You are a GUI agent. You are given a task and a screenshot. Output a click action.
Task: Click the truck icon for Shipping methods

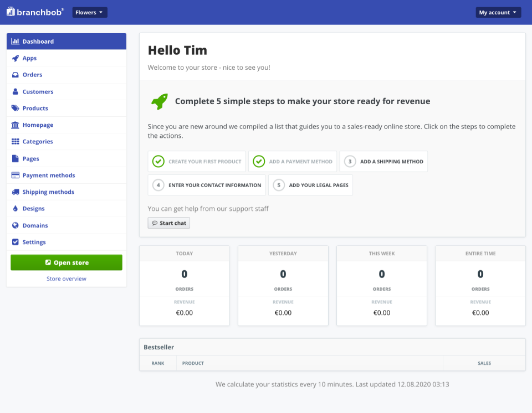(16, 192)
